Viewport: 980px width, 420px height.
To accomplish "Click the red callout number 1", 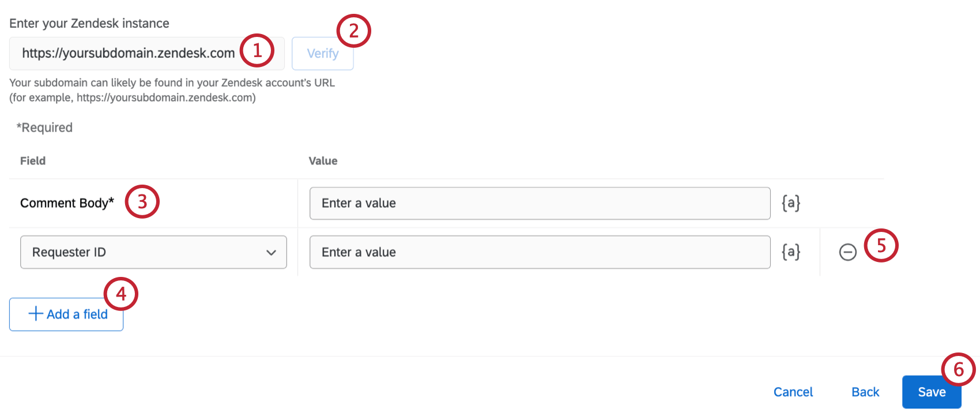I will (x=257, y=50).
